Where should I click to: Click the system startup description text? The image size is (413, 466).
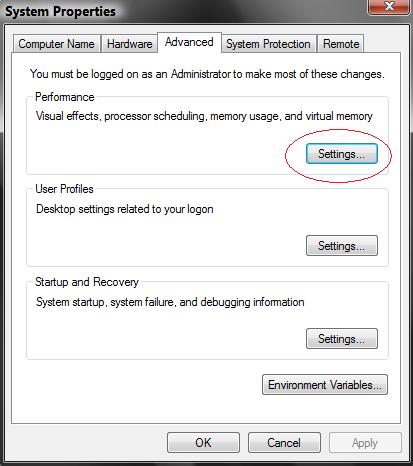coord(170,302)
